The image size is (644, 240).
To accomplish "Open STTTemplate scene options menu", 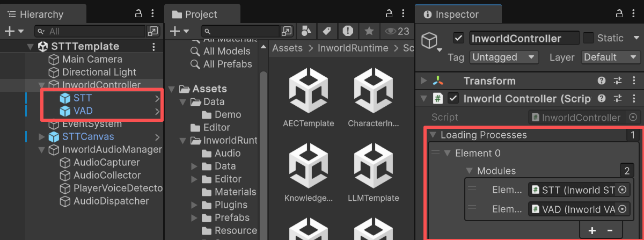I will [153, 47].
